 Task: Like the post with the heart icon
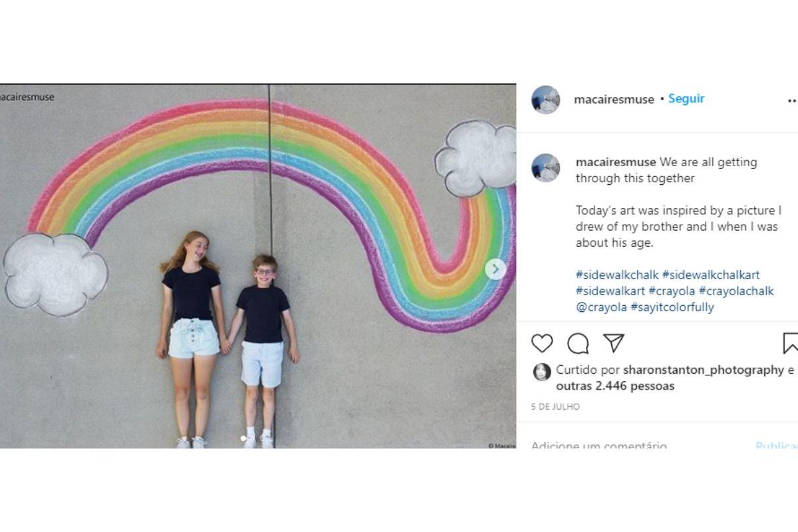coord(543,343)
